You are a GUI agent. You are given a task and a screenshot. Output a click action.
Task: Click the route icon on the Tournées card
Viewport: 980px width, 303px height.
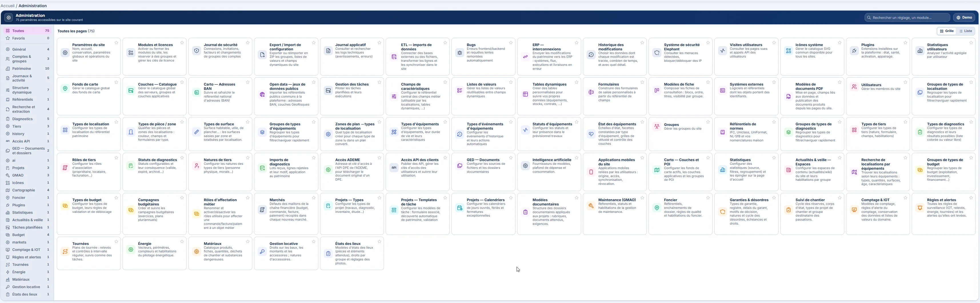click(x=65, y=251)
